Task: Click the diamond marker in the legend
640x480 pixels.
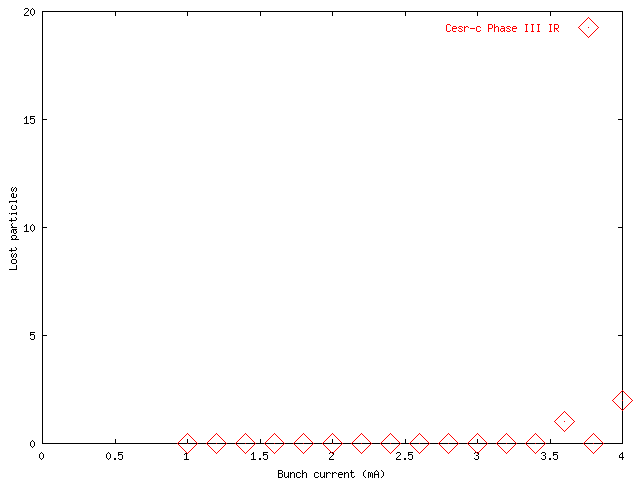Action: click(588, 28)
